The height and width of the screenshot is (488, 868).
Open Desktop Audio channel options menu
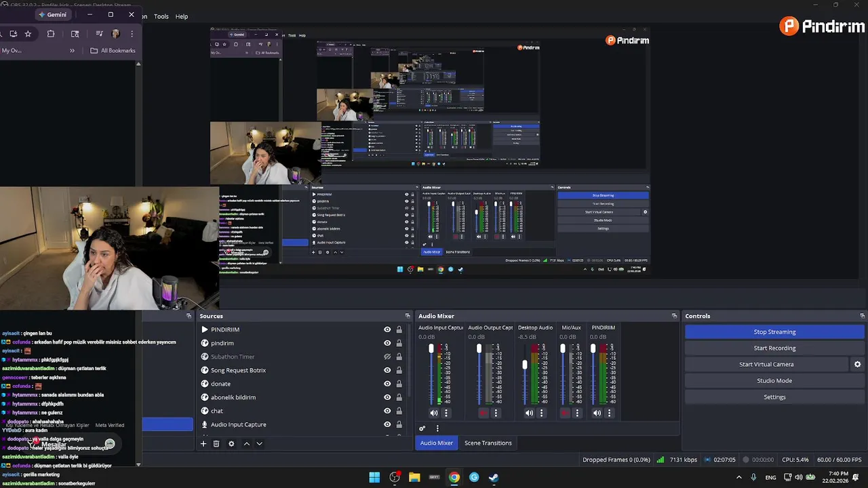(542, 413)
